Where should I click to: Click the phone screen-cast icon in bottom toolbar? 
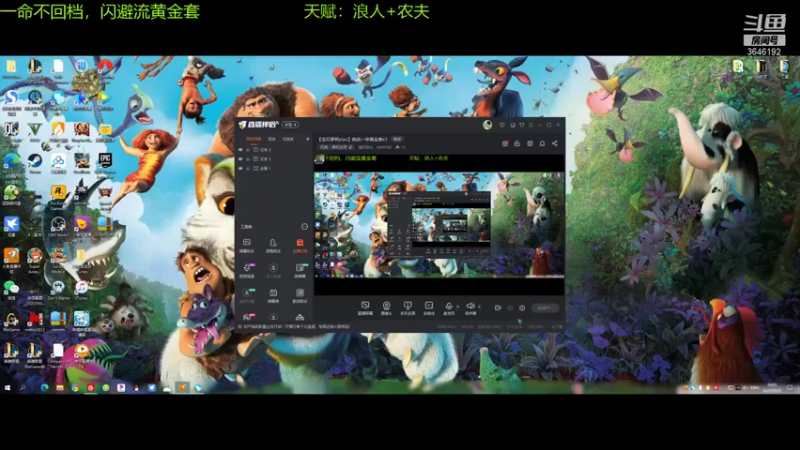pyautogui.click(x=407, y=307)
